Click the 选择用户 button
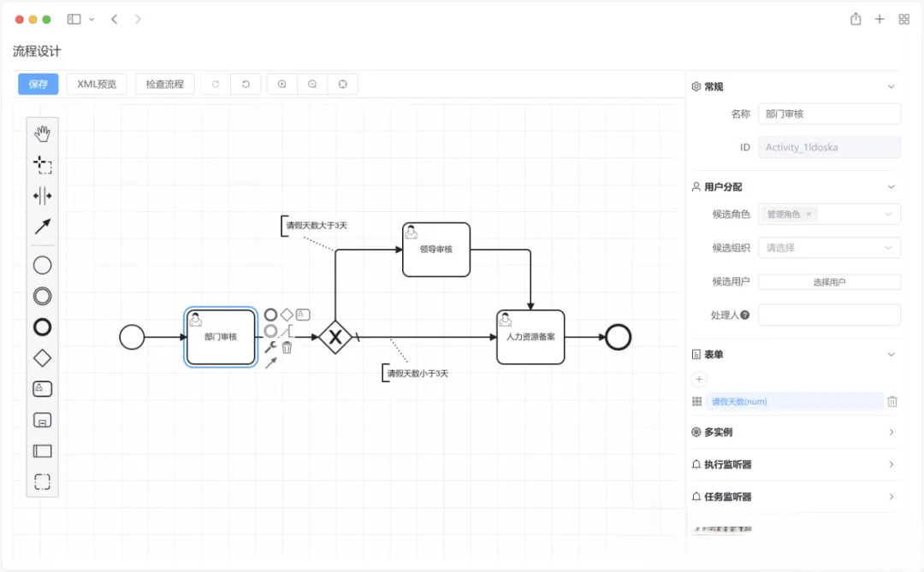 pos(829,282)
